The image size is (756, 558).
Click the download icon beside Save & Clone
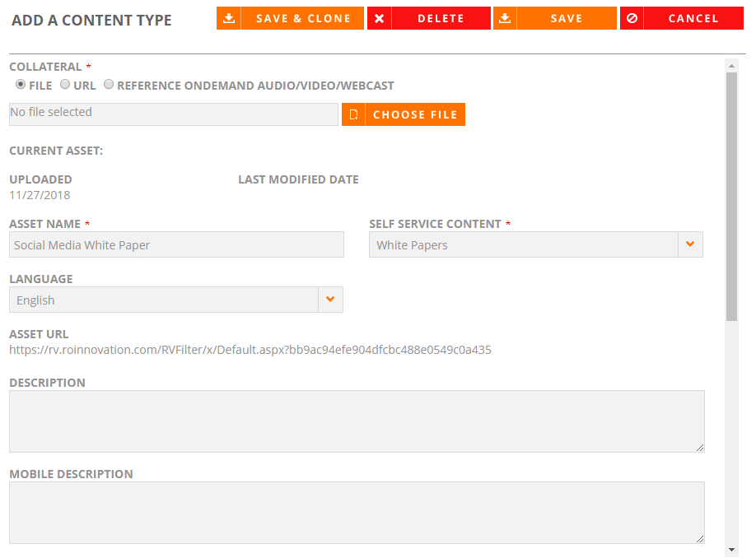click(229, 18)
